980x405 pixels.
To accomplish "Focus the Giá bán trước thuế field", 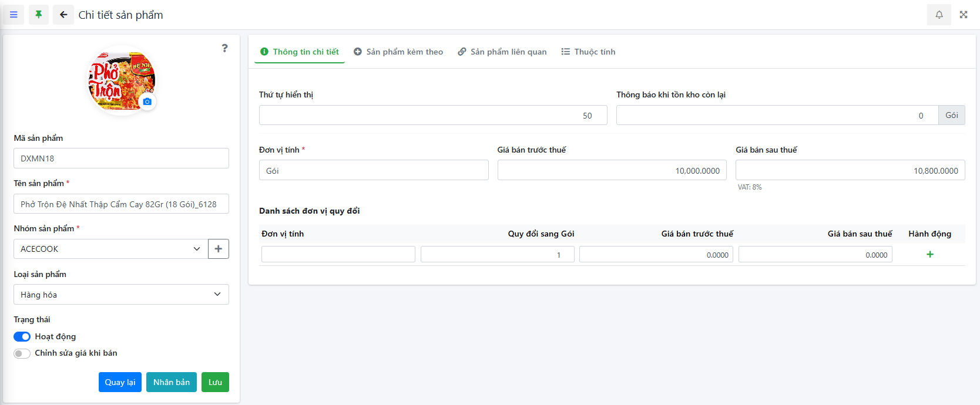I will (x=612, y=171).
